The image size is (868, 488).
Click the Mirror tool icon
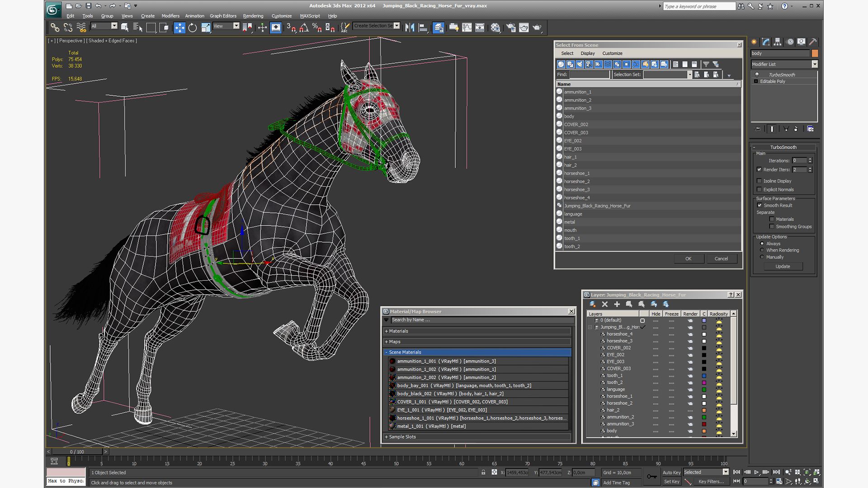pos(410,28)
